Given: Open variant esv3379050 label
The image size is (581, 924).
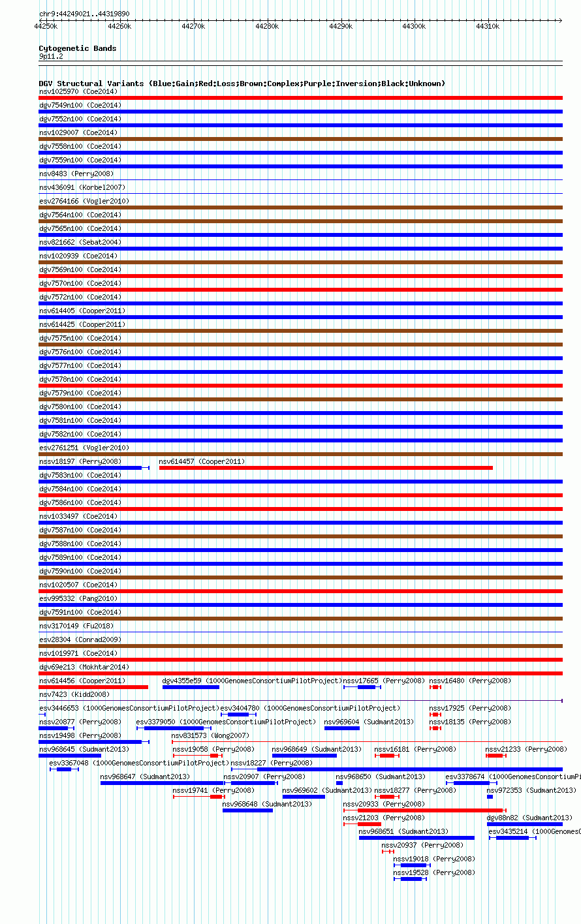Looking at the screenshot, I should [226, 722].
